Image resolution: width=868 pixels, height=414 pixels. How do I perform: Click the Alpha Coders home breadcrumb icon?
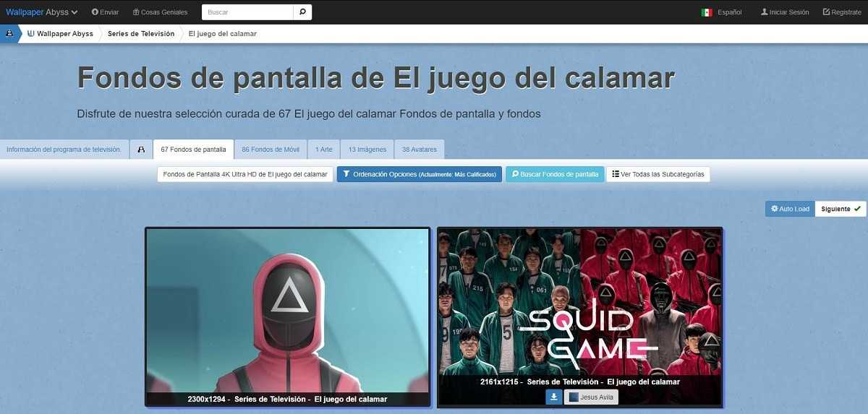[9, 33]
